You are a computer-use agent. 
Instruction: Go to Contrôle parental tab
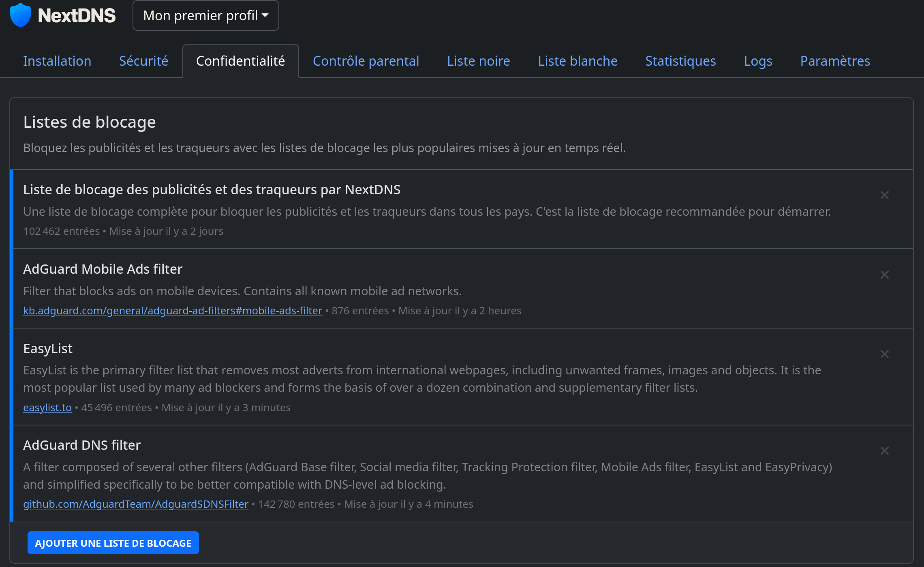pyautogui.click(x=366, y=61)
